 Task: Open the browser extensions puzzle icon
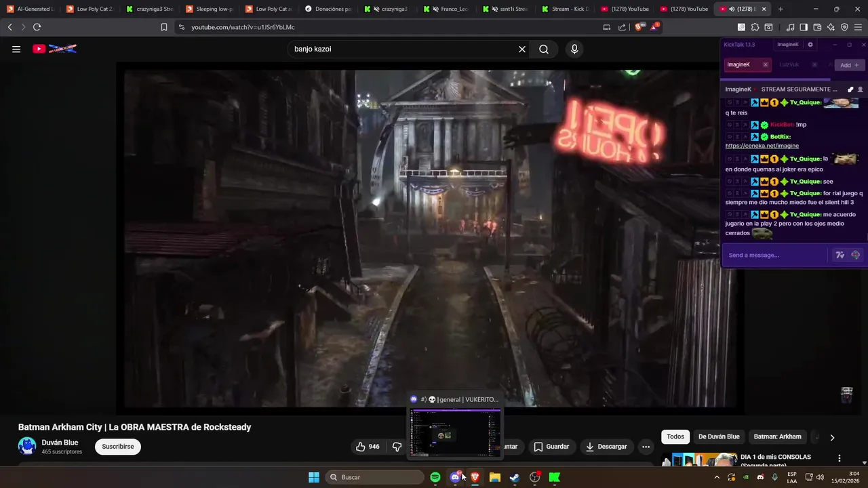pos(755,27)
